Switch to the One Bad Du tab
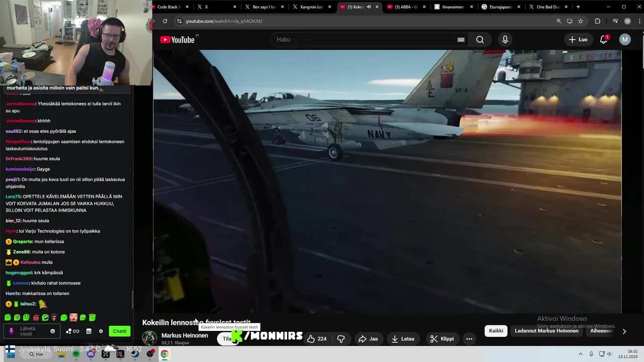The image size is (644, 362). tap(548, 7)
